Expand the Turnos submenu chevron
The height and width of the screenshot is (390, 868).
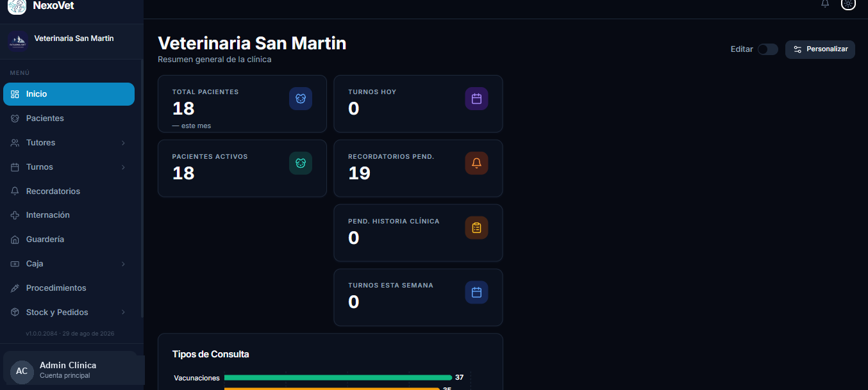click(123, 167)
